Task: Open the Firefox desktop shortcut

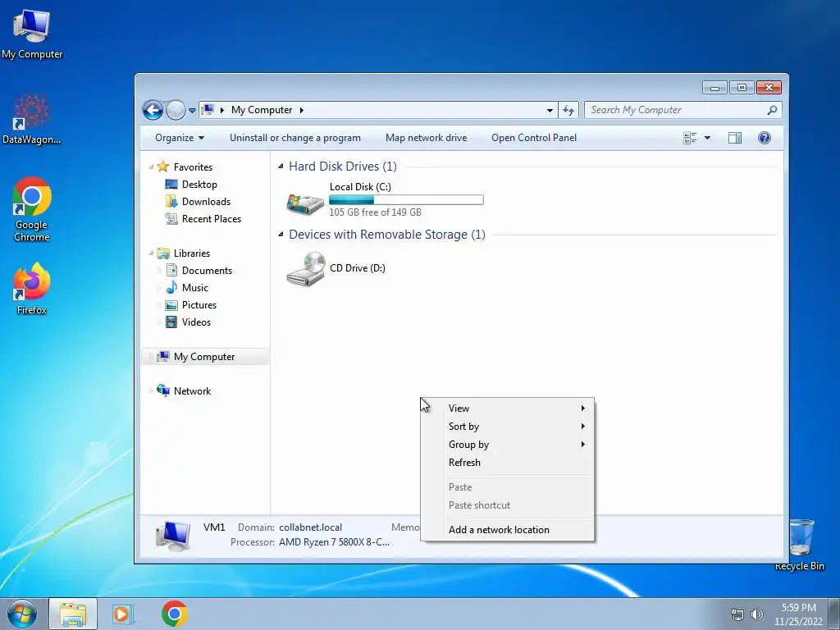Action: [32, 289]
